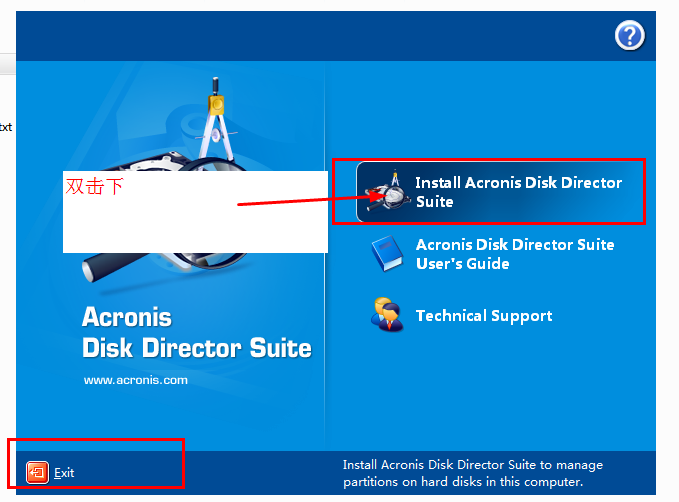
Task: Click the status description text at bottom
Action: [x=473, y=473]
